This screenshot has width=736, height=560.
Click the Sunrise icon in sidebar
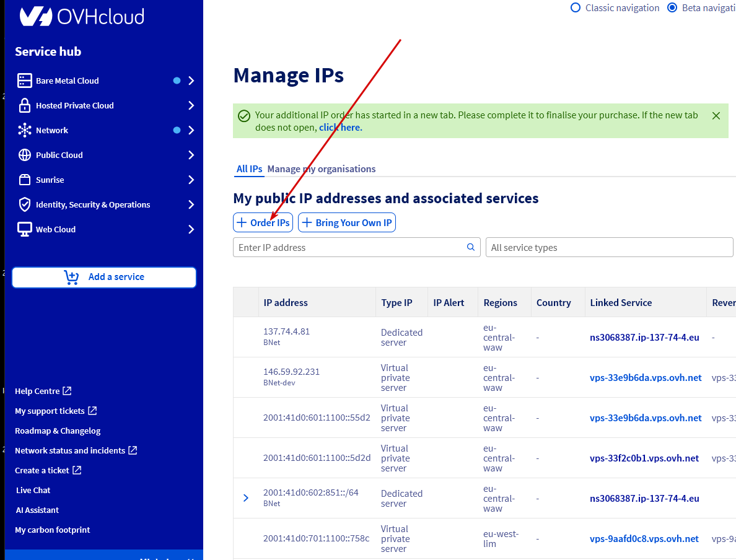pyautogui.click(x=24, y=180)
